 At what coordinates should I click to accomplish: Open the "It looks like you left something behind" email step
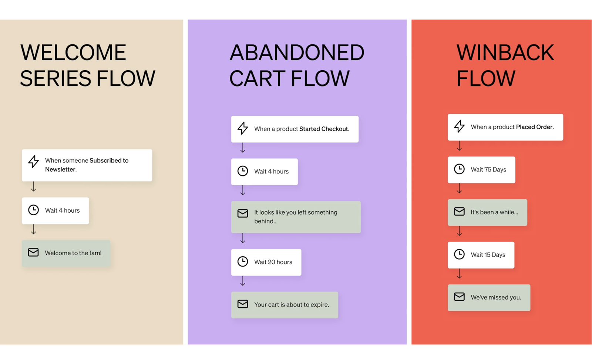coord(296,217)
